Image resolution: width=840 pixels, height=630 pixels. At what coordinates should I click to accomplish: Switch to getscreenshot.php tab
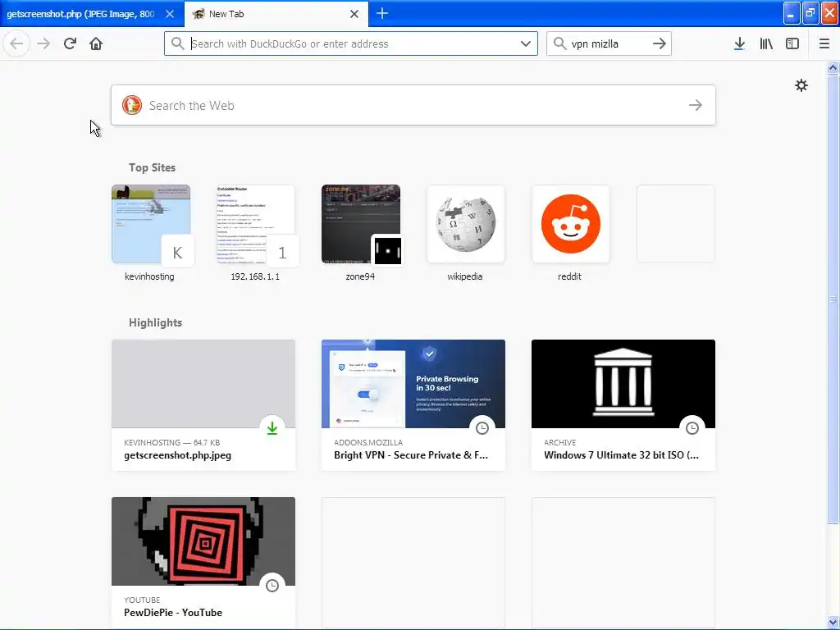(92, 14)
